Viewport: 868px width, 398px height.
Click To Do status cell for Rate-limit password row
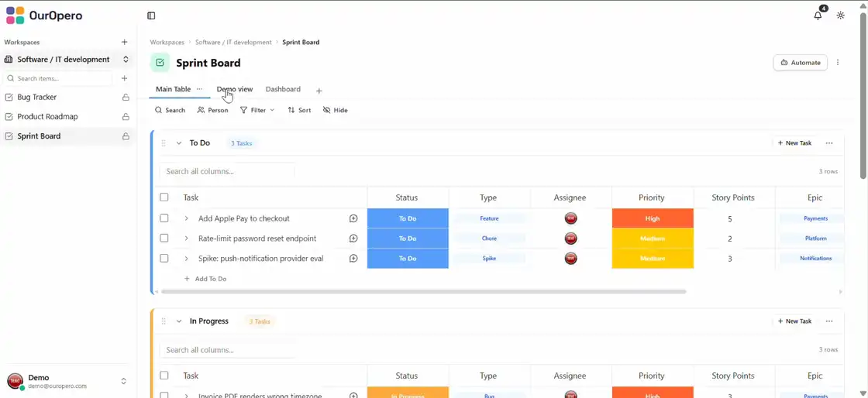tap(408, 238)
